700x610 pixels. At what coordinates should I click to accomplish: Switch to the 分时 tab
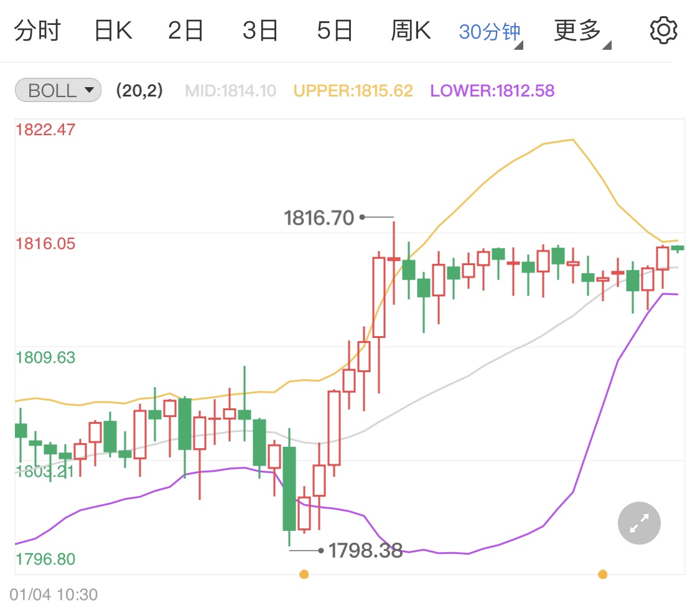(x=37, y=30)
